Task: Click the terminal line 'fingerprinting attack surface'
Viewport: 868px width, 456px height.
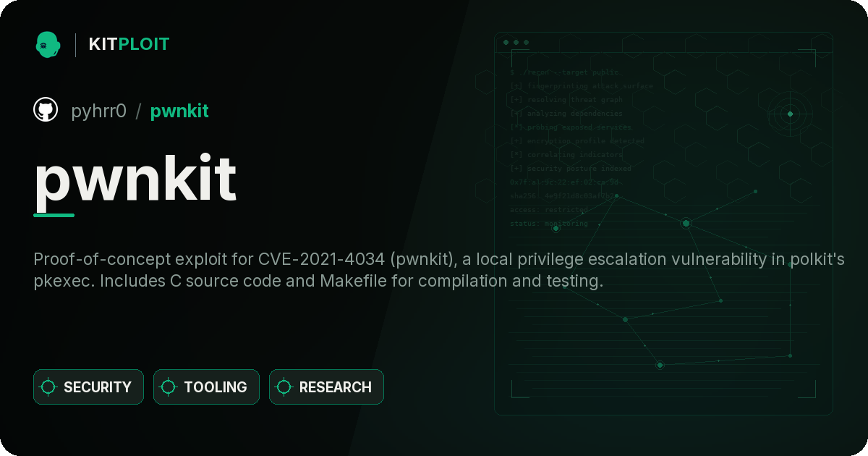Action: (582, 86)
